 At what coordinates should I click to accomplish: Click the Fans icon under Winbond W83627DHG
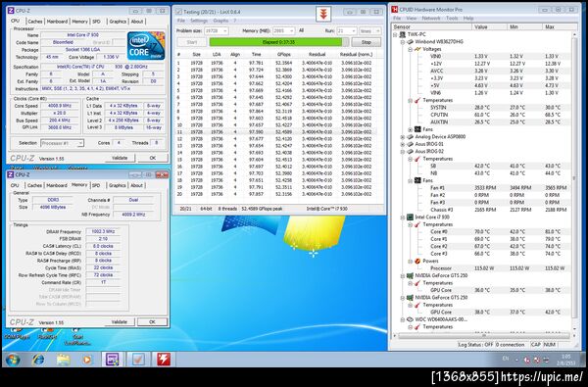click(417, 129)
